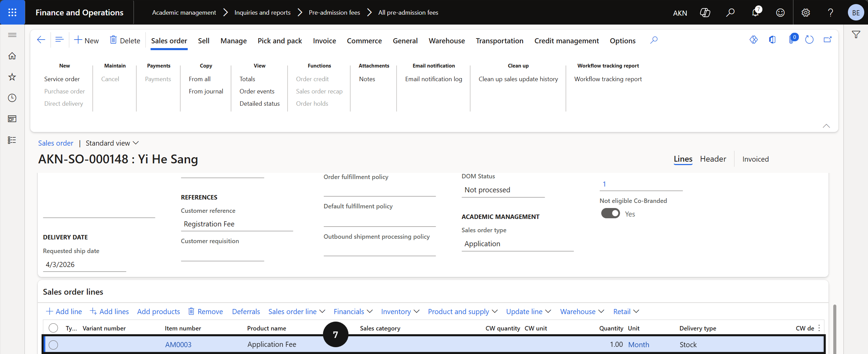The image size is (868, 354).
Task: Open Workflow tracking report button
Action: pyautogui.click(x=608, y=79)
